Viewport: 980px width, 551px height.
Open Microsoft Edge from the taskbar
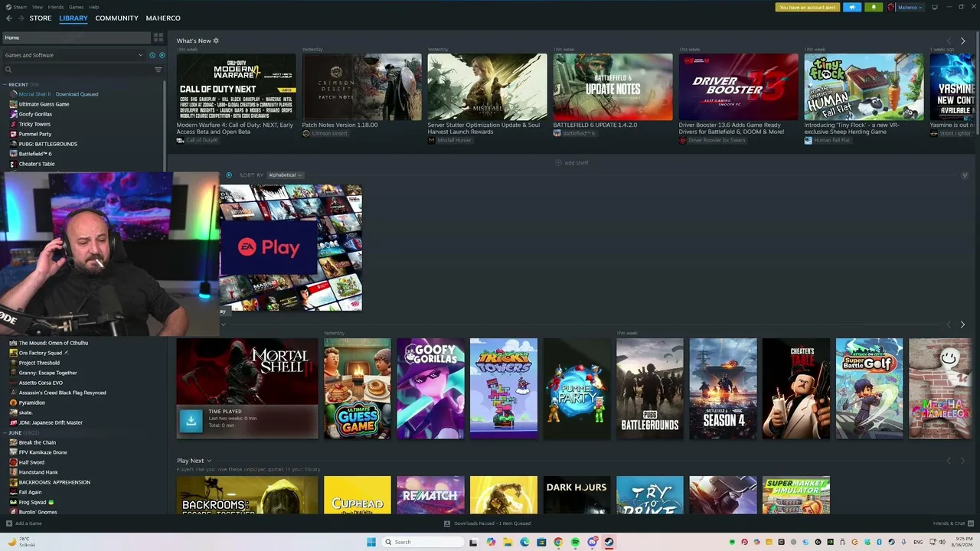[524, 542]
